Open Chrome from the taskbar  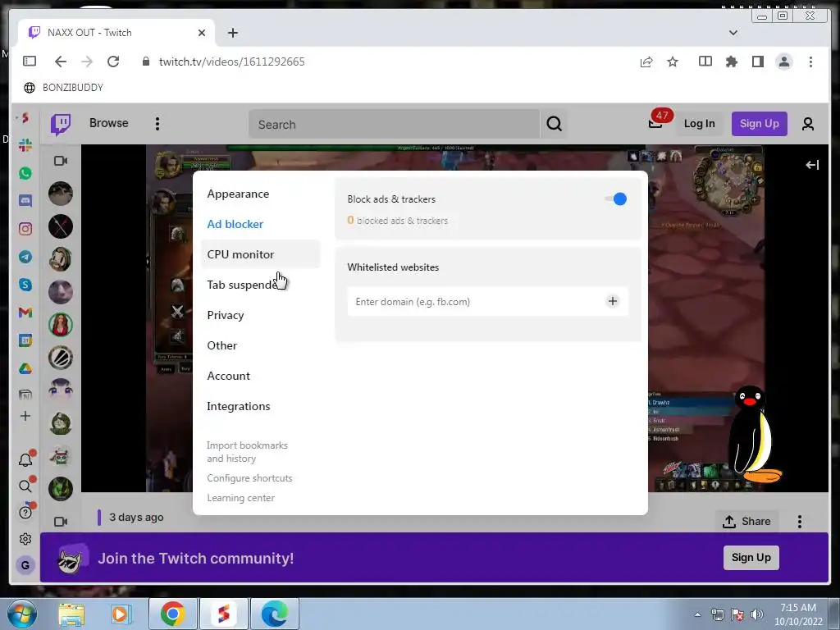[x=172, y=614]
